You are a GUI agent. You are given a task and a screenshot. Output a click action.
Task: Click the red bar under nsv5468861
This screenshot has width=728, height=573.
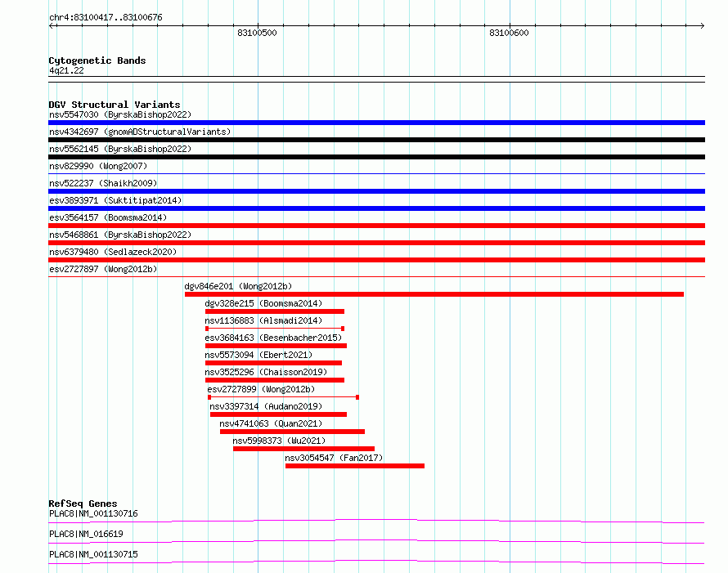376,243
